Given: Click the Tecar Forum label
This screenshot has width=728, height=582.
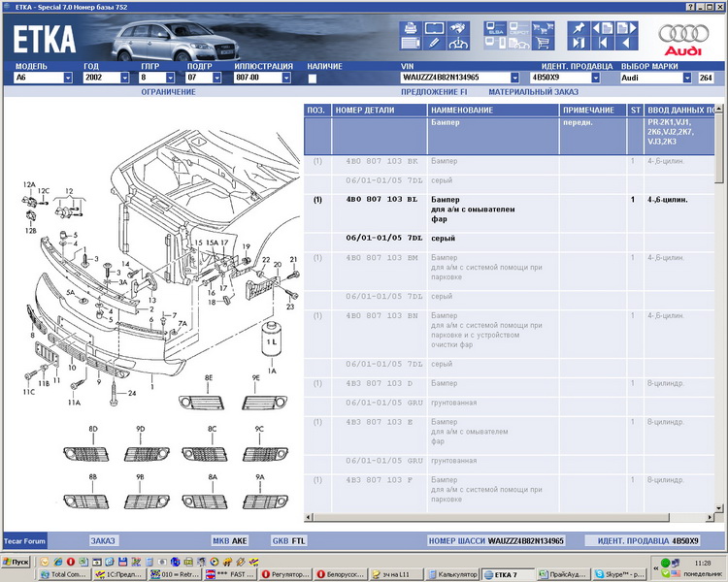Looking at the screenshot, I should point(24,540).
